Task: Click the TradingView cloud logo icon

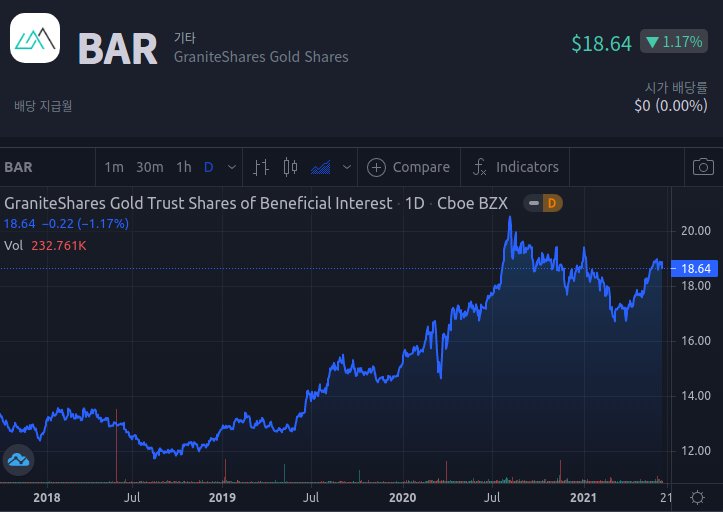Action: (x=18, y=459)
